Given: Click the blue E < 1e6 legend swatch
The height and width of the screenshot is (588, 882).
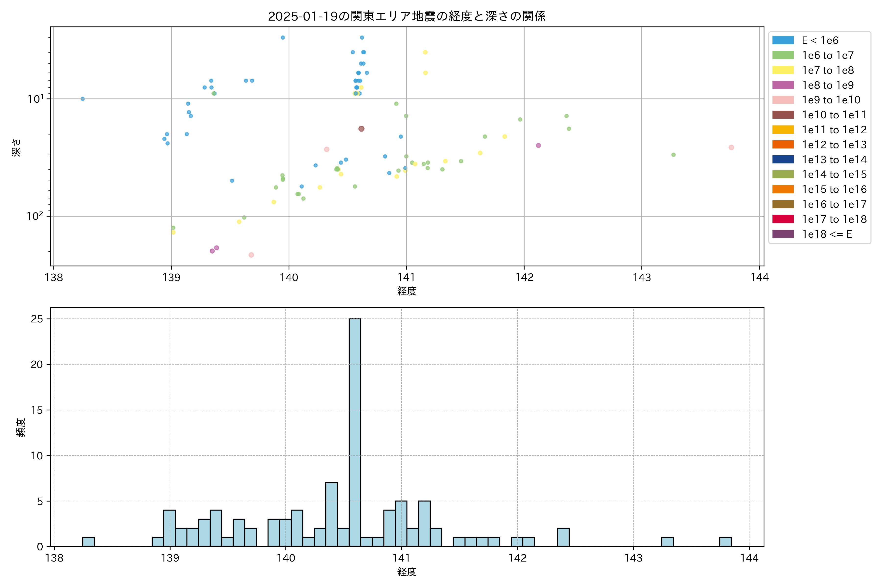Looking at the screenshot, I should click(783, 40).
